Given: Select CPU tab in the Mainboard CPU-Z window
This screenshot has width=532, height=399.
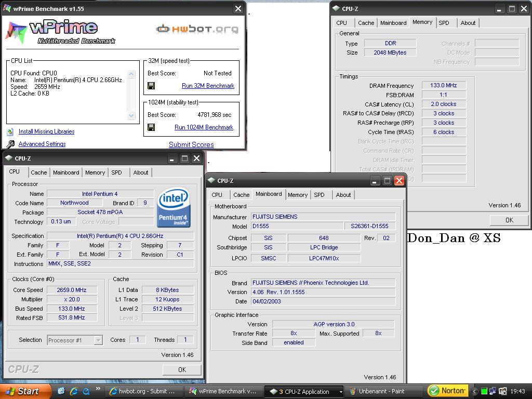Looking at the screenshot, I should 217,195.
